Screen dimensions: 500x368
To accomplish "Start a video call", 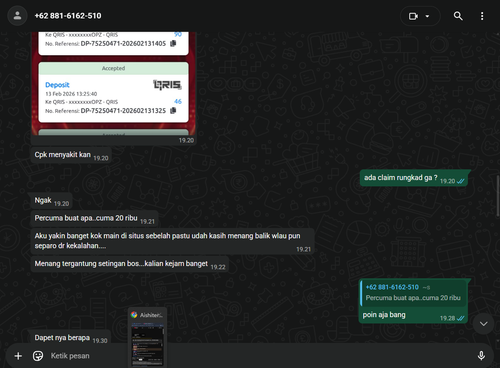I will (x=413, y=16).
